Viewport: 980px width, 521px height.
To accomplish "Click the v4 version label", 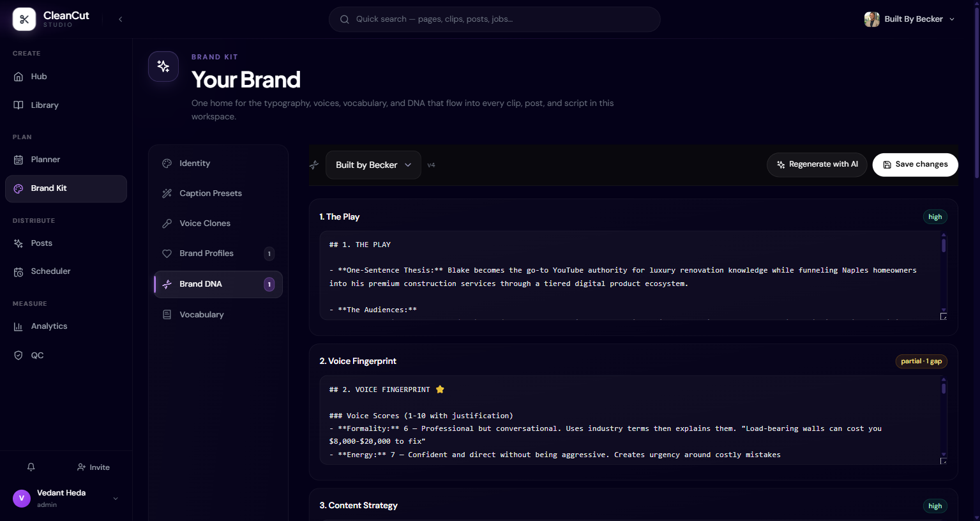I will [431, 165].
